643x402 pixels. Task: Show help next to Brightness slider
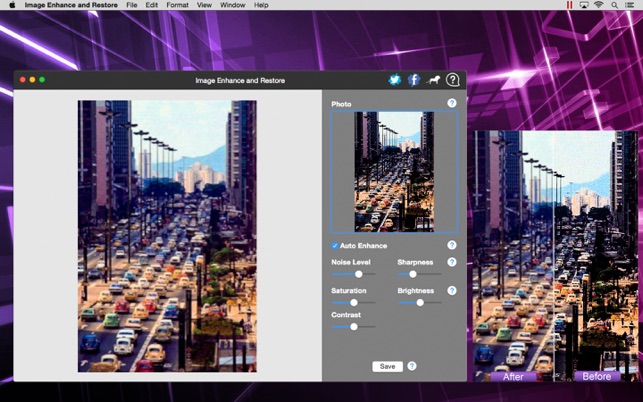(451, 290)
